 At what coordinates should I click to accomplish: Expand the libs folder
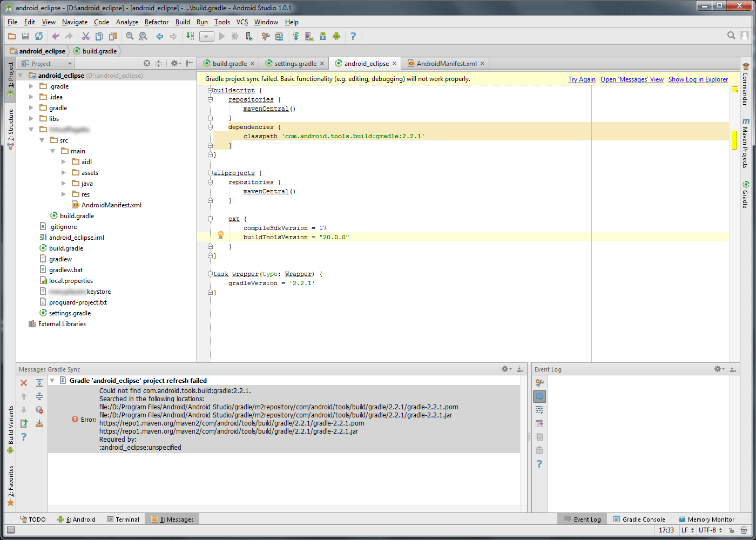tap(31, 119)
